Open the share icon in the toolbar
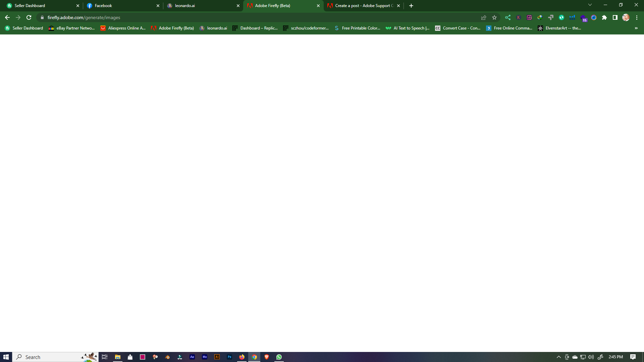 click(483, 17)
